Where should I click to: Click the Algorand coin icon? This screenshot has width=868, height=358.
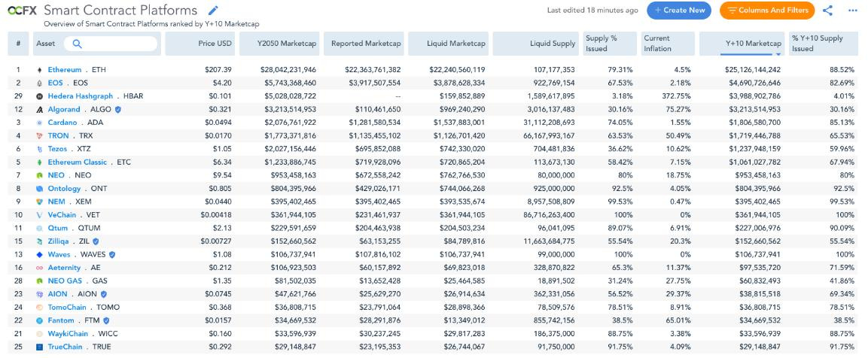point(39,110)
